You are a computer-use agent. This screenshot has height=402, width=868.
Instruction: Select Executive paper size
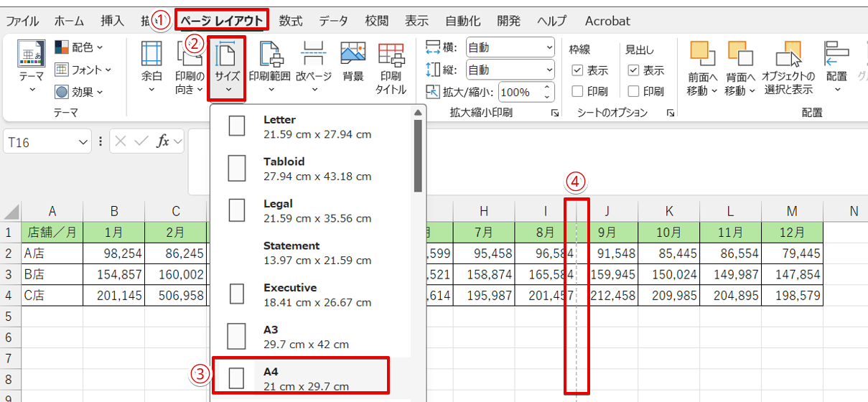[312, 294]
